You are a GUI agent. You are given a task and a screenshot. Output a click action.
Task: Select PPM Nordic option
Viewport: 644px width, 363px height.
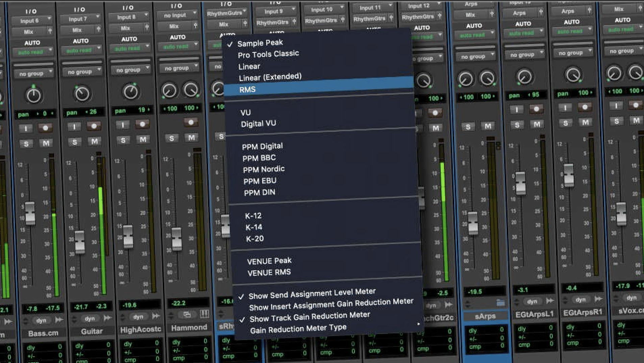coord(264,169)
